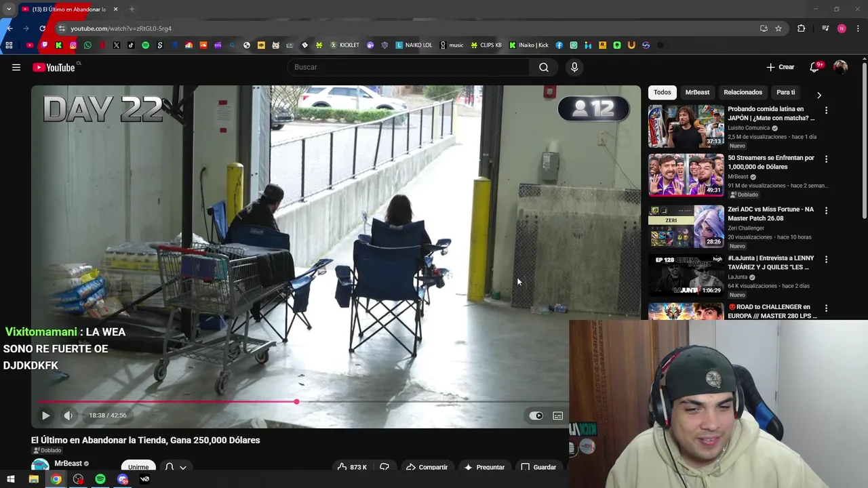The height and width of the screenshot is (488, 868).
Task: Select the Todos filter chip
Action: click(x=663, y=92)
